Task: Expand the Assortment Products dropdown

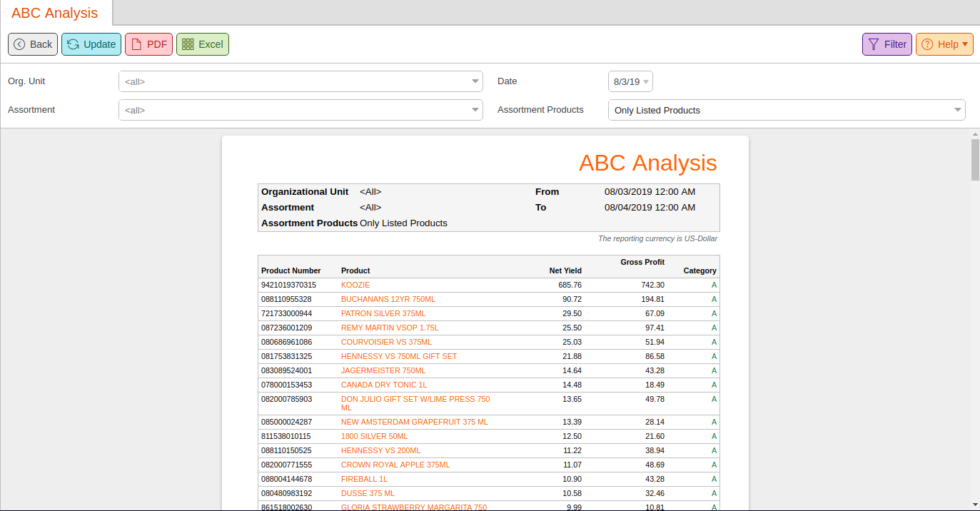Action: click(x=958, y=110)
